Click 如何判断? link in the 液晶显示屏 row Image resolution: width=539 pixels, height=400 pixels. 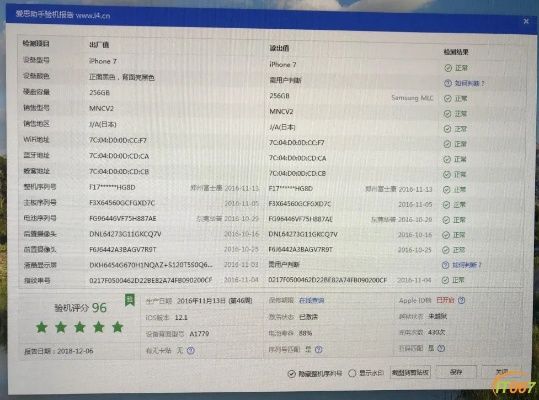coord(467,265)
